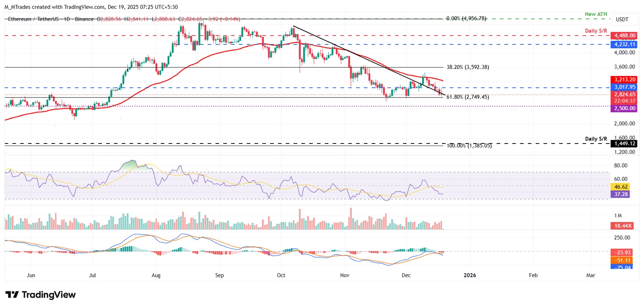Click the USDT currency button
The image size is (644, 308).
[624, 19]
